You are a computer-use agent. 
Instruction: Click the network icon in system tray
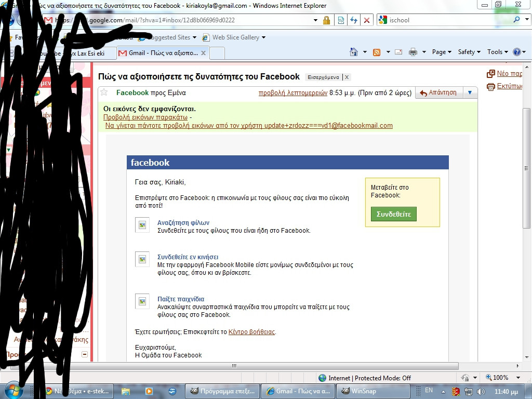coord(469,392)
